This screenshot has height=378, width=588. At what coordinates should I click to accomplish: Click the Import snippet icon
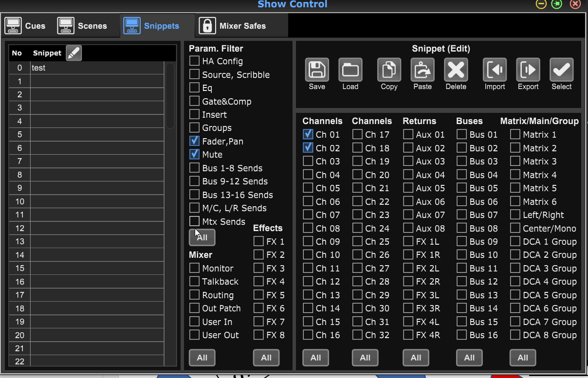[x=495, y=70]
